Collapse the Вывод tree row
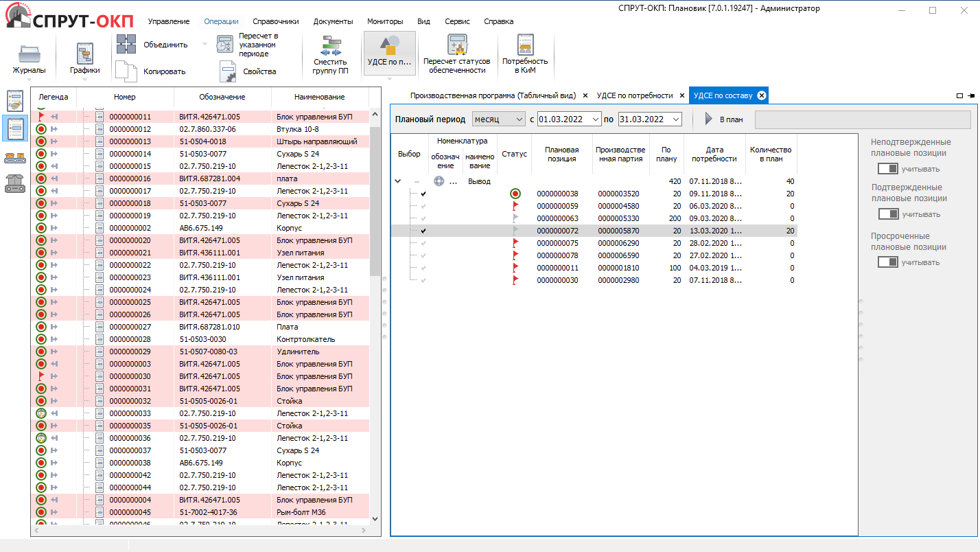980x552 pixels. coord(398,182)
